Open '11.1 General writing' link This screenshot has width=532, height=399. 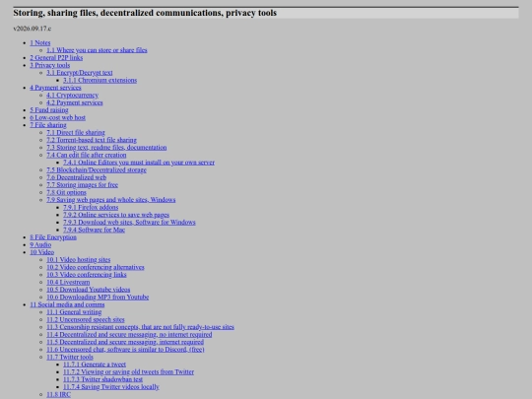74,311
